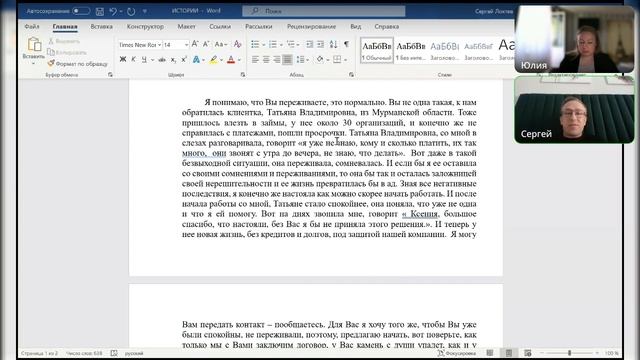
Task: Click the Shading paint bucket icon
Action: [x=320, y=60]
